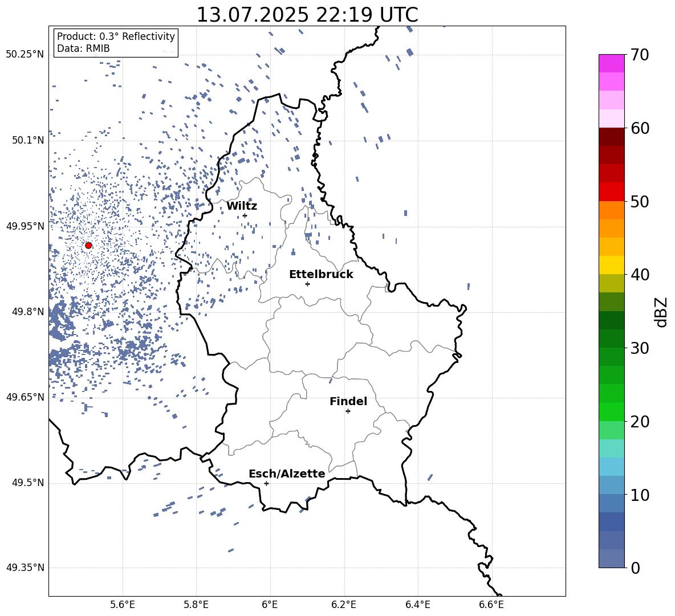Click the title 13.07.2025 22:19 UTC
675x616 pixels.
point(307,15)
